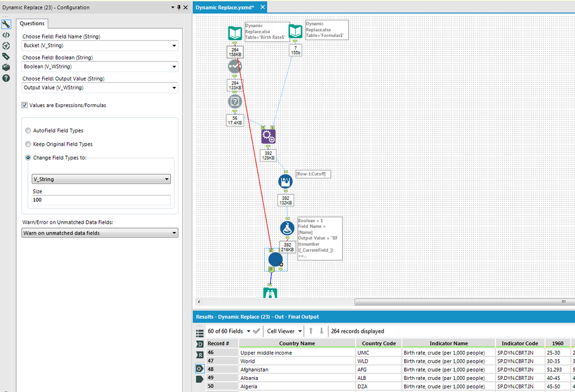Image resolution: width=575 pixels, height=392 pixels.
Task: Open the Output Value field dropdown
Action: [x=100, y=87]
